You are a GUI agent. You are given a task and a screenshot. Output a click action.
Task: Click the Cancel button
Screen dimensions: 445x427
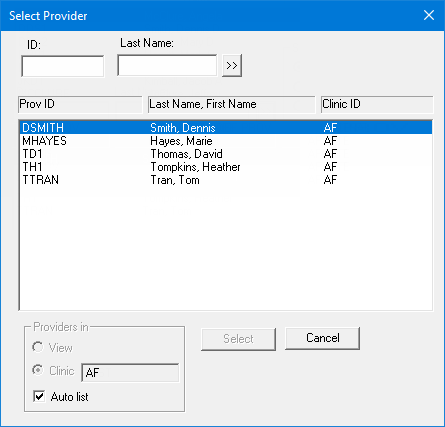click(x=323, y=338)
